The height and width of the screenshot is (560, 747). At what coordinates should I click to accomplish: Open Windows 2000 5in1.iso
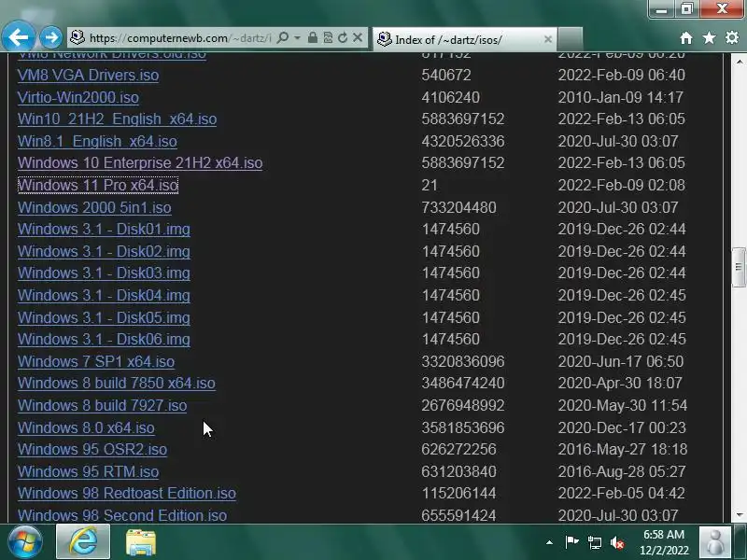click(94, 207)
